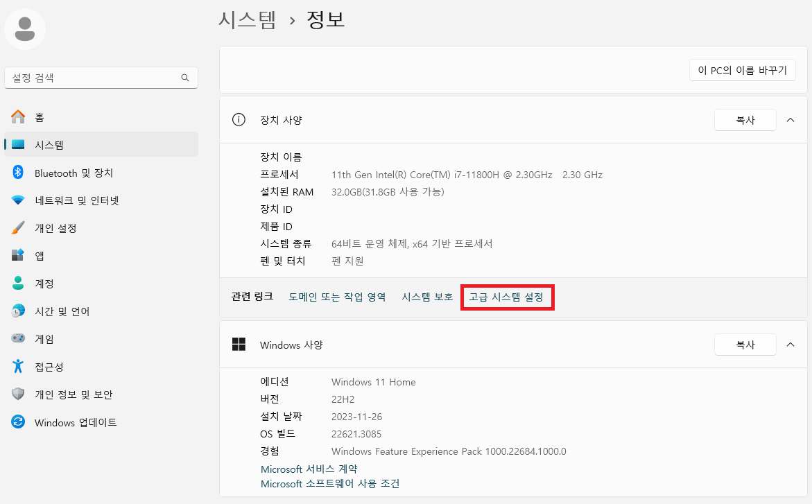Viewport: 812px width, 504px height.
Task: Click the 장치 ID label
Action: [x=276, y=209]
